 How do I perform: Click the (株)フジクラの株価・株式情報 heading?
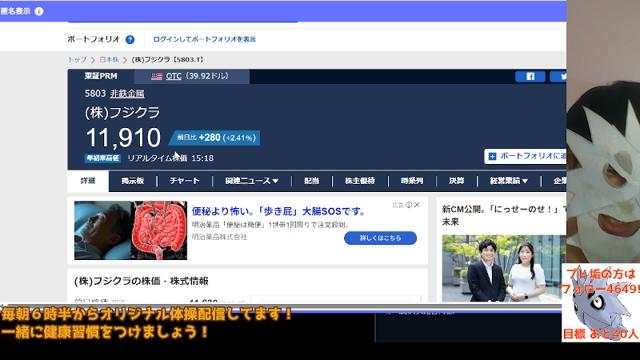[x=141, y=281]
